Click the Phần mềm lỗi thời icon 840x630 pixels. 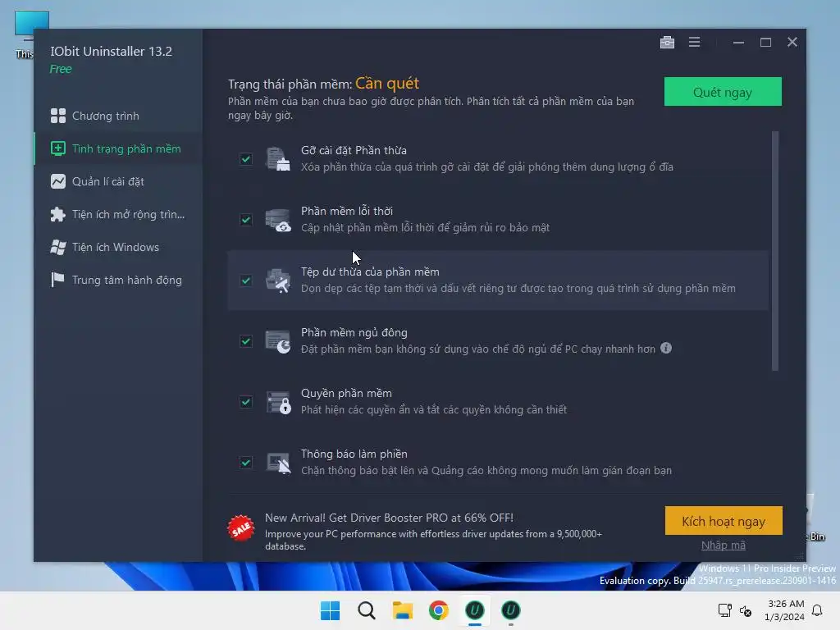tap(278, 220)
